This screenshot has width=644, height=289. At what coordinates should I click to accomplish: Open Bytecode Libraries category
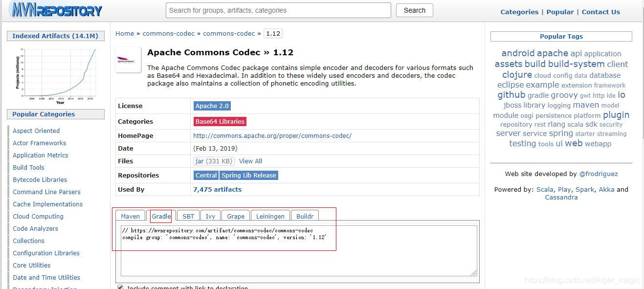tap(40, 179)
